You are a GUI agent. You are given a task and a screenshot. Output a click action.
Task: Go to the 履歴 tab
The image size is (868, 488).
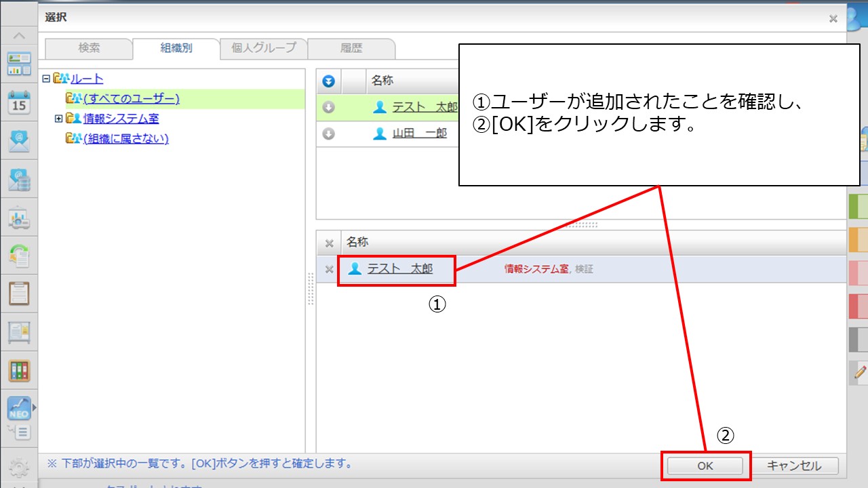pos(351,48)
